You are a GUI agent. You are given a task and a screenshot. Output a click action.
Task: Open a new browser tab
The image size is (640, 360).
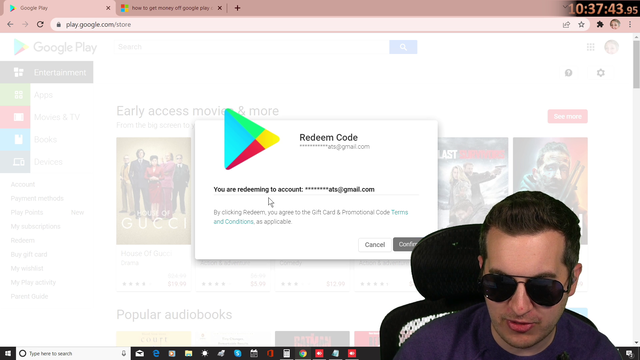point(237,8)
